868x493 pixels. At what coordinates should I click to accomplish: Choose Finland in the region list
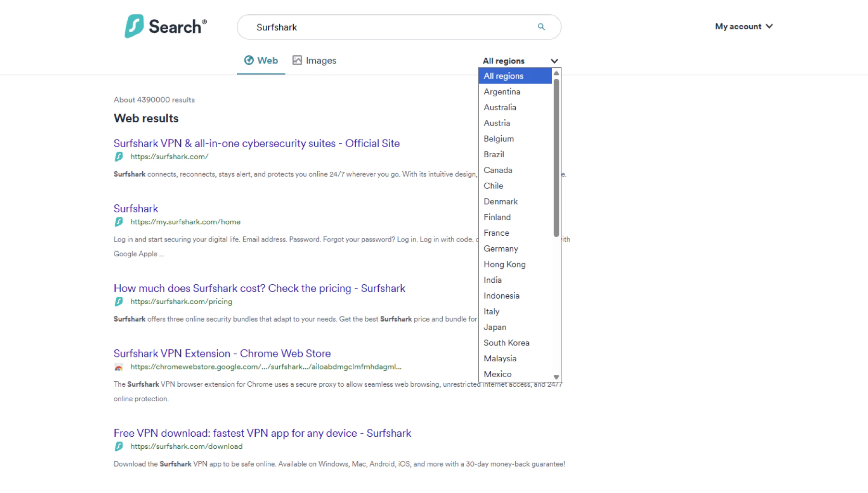tap(515, 217)
